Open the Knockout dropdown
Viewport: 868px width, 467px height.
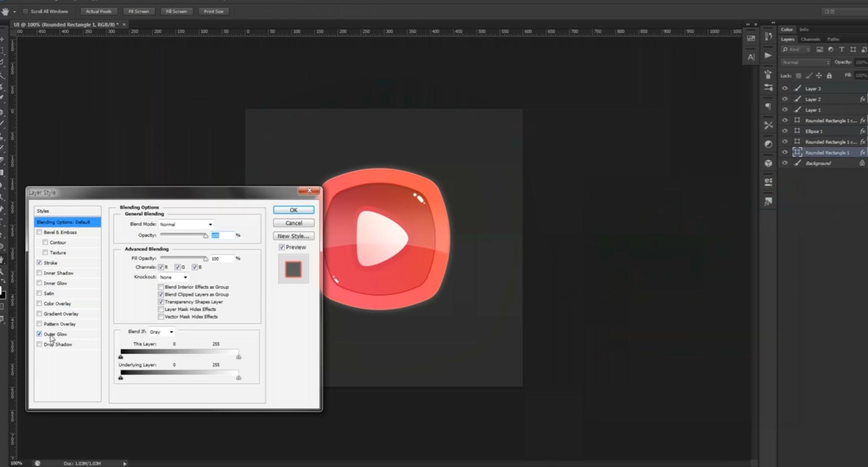coord(174,278)
